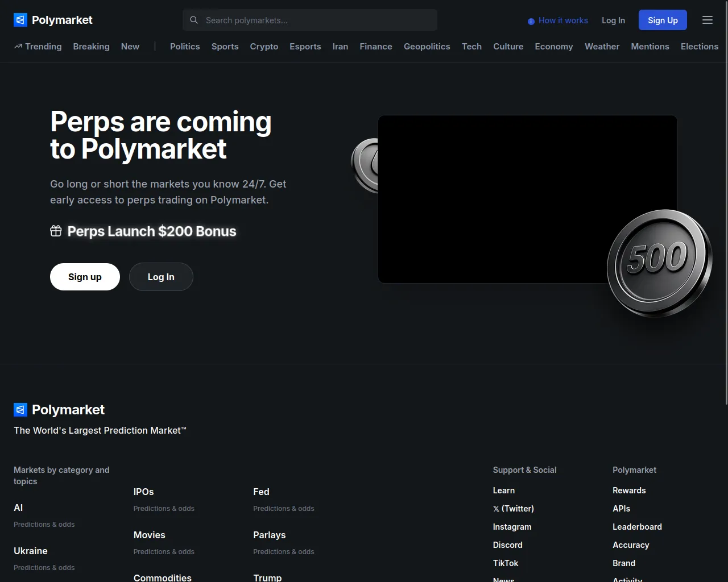Open the Brand footer link
Viewport: 728px width, 582px height.
[x=624, y=563]
